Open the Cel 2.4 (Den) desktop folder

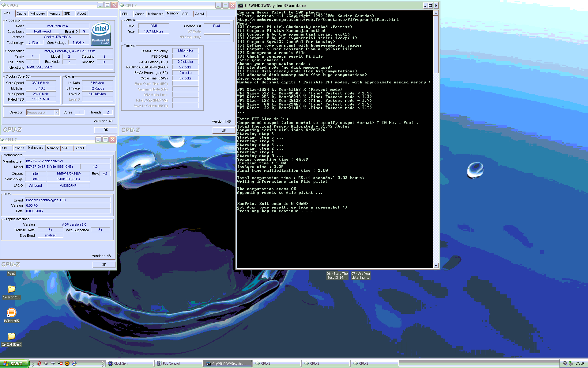(x=11, y=339)
